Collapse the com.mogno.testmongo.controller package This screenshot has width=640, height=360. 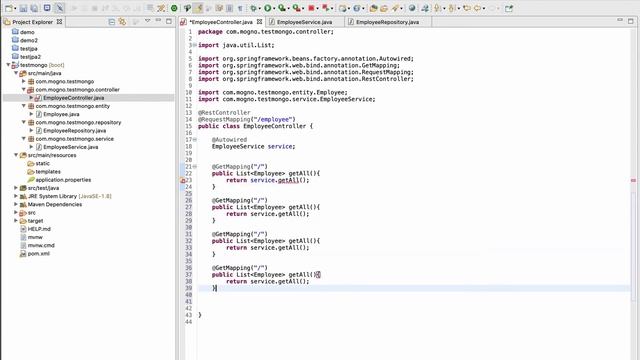(x=24, y=89)
